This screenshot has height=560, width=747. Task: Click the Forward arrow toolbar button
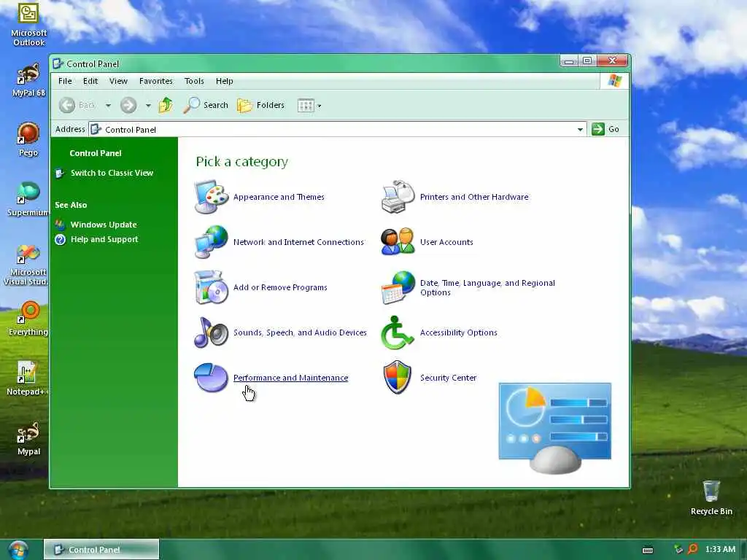pos(128,105)
